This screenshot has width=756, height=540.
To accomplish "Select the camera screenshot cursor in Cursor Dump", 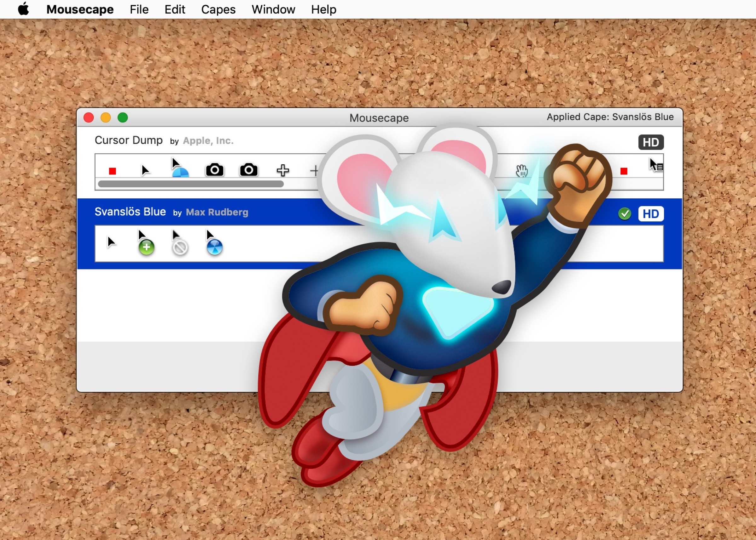I will (x=215, y=170).
